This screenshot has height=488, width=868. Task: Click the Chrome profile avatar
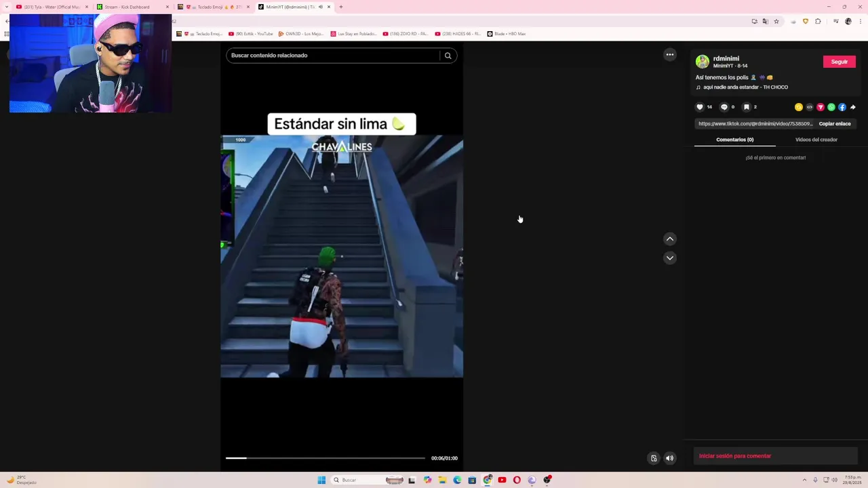coord(848,21)
